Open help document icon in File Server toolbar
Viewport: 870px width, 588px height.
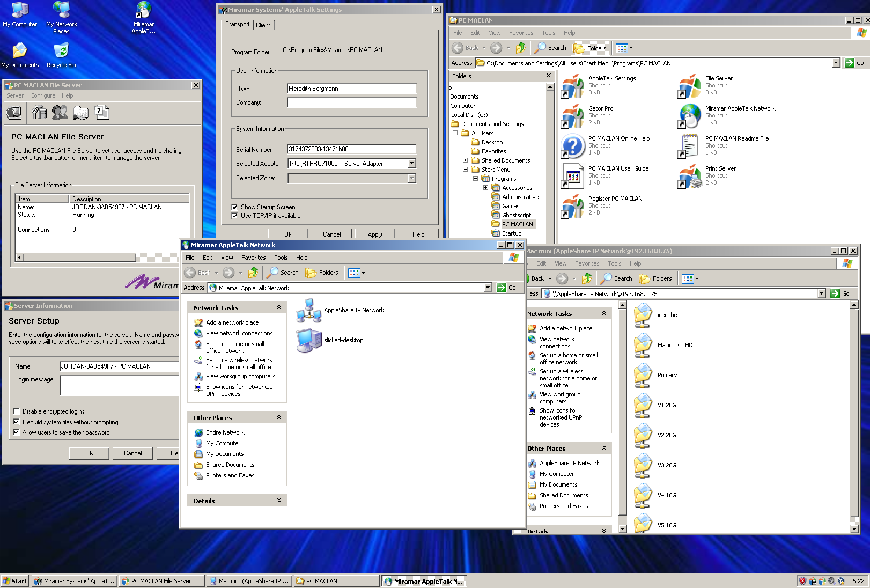(x=101, y=113)
